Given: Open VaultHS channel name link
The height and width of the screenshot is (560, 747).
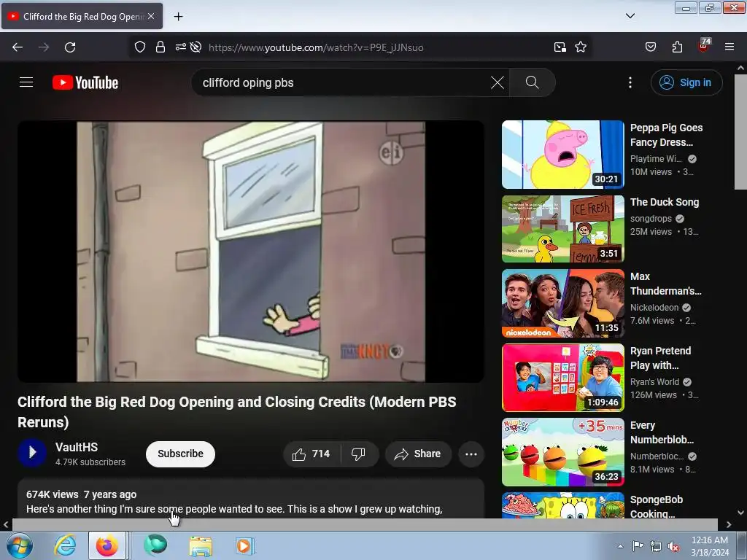Looking at the screenshot, I should [x=76, y=447].
